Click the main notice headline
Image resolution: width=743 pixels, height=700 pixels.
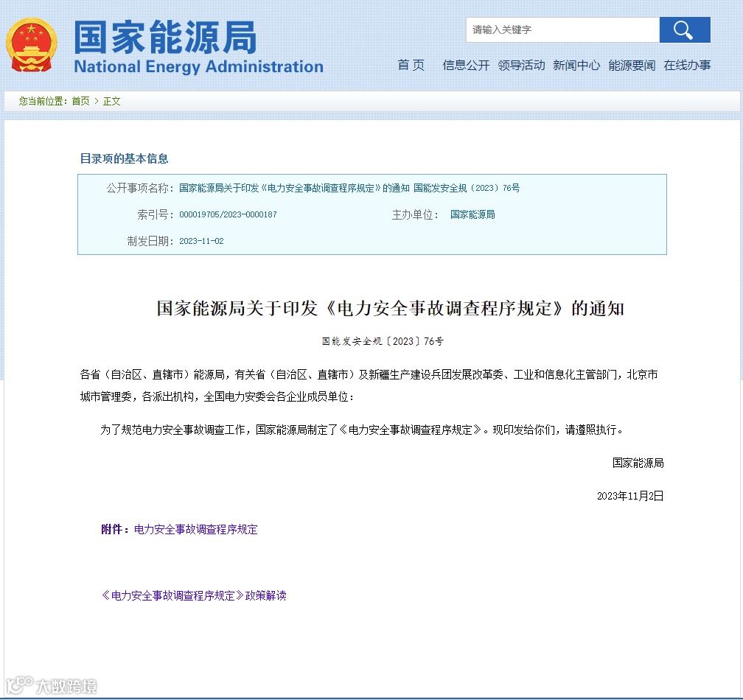391,308
